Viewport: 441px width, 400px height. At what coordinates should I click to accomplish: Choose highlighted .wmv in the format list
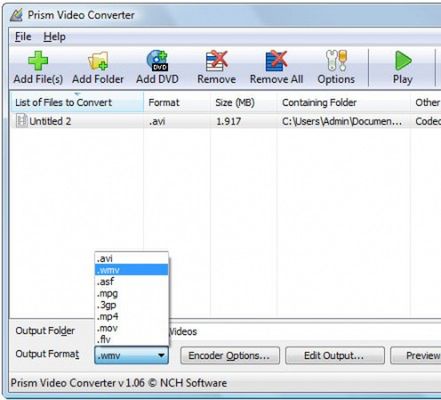(x=132, y=270)
